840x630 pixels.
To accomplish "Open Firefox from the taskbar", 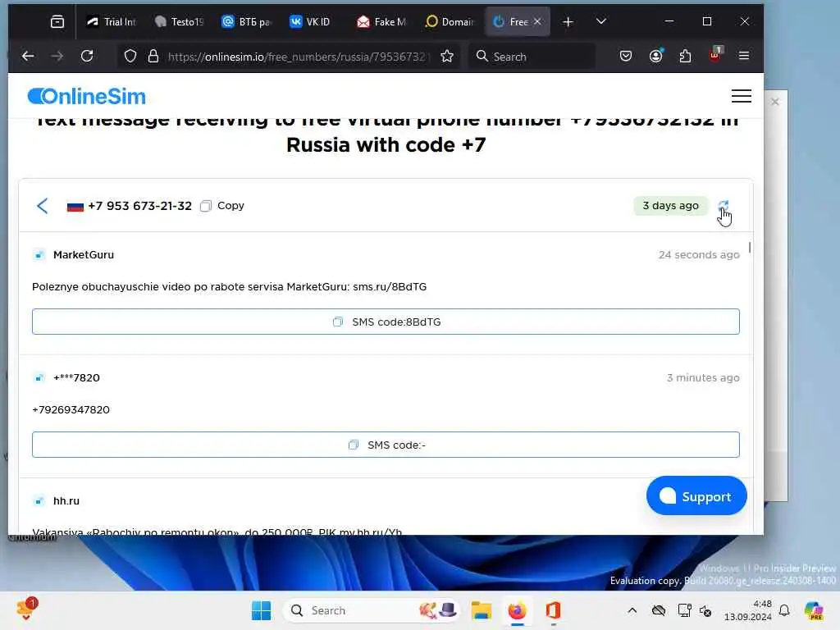I will (x=517, y=610).
